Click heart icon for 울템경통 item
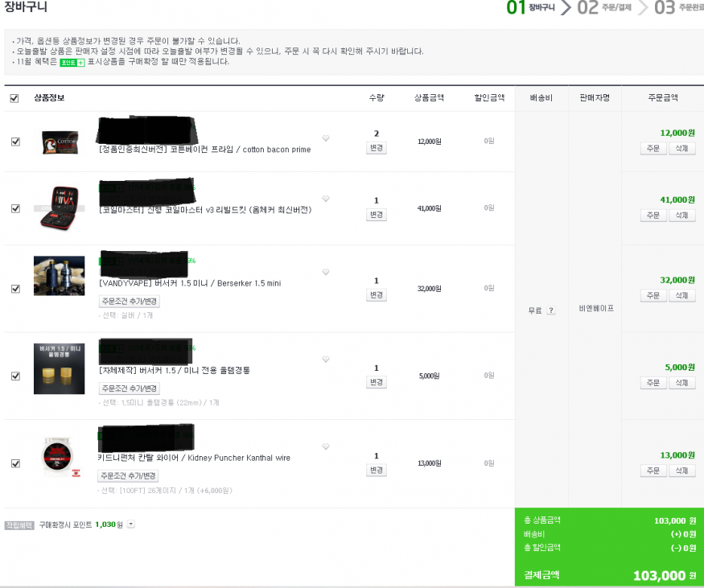Image resolution: width=704 pixels, height=588 pixels. [x=326, y=359]
